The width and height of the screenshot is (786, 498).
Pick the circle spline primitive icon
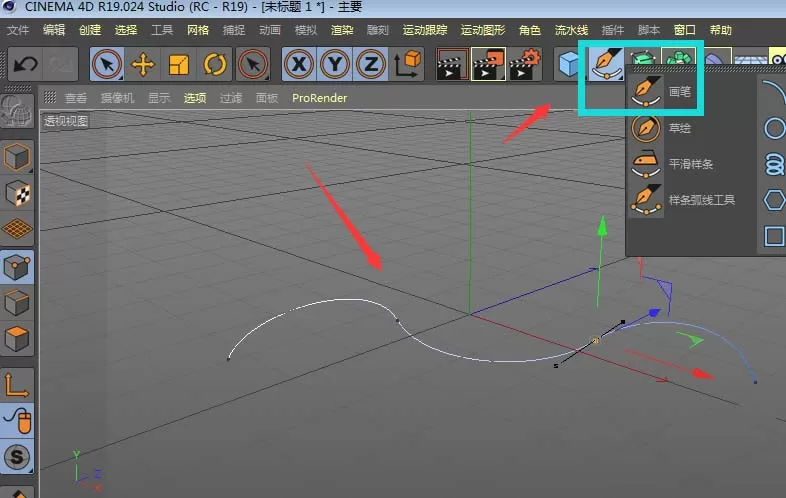click(x=774, y=128)
